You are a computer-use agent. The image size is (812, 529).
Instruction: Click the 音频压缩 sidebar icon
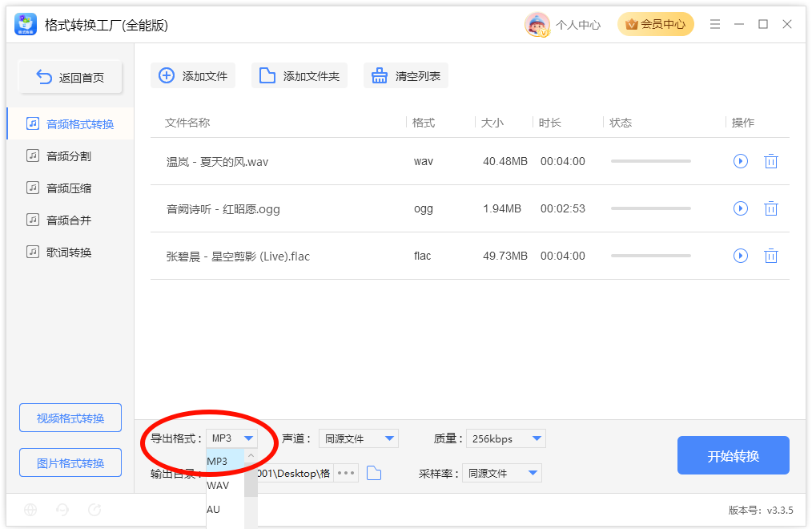coord(33,188)
